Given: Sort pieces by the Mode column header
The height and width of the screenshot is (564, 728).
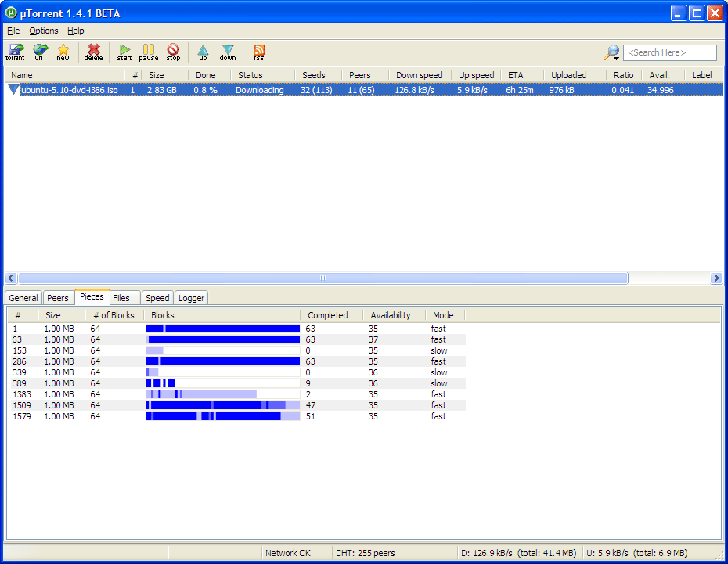Looking at the screenshot, I should click(x=445, y=315).
